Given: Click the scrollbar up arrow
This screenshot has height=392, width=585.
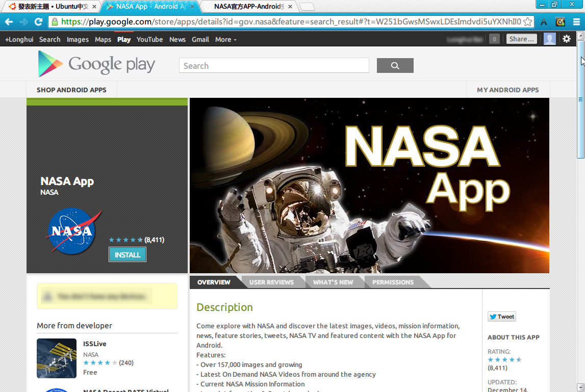Looking at the screenshot, I should (x=580, y=36).
